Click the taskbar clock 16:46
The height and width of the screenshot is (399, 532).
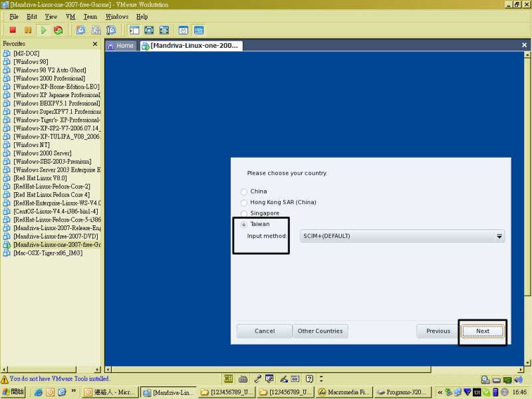click(x=519, y=392)
